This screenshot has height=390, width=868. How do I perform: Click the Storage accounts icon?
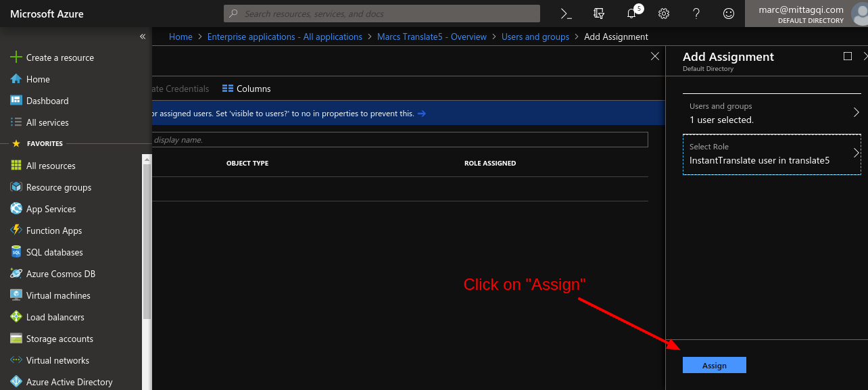tap(16, 339)
